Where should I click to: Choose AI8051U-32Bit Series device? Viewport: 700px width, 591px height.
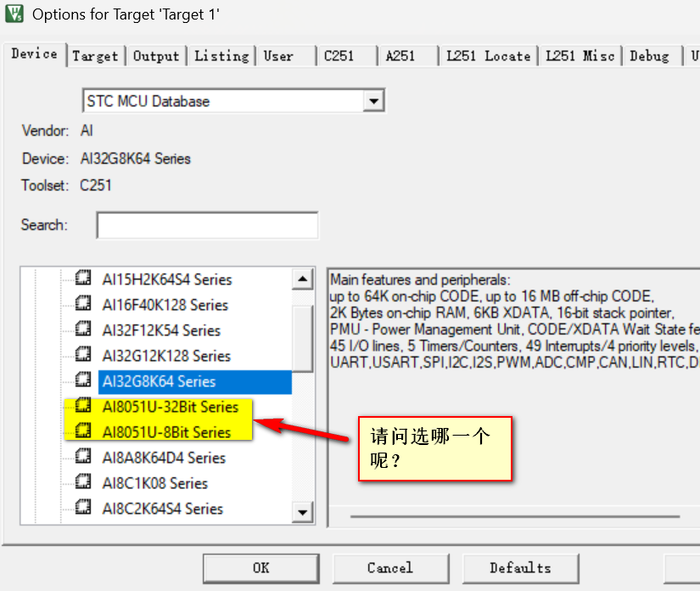[170, 407]
